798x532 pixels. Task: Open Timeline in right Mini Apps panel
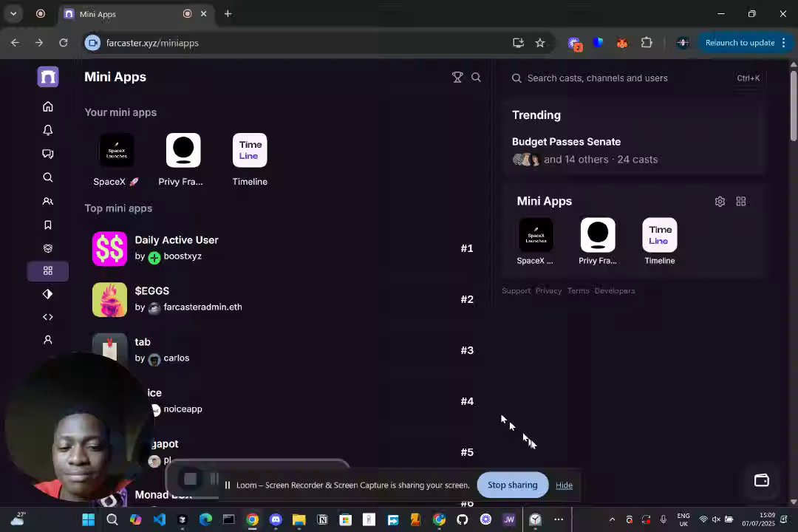coord(660,242)
